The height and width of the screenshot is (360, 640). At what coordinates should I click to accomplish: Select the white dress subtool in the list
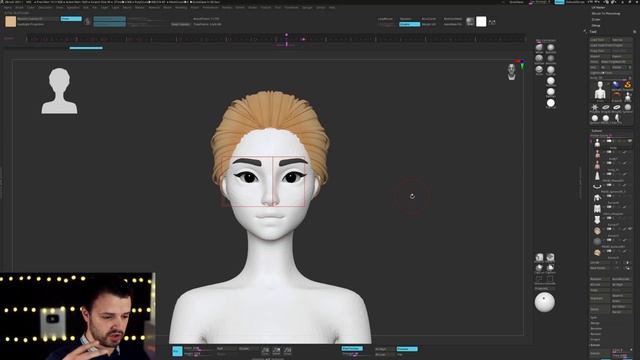[x=597, y=176]
